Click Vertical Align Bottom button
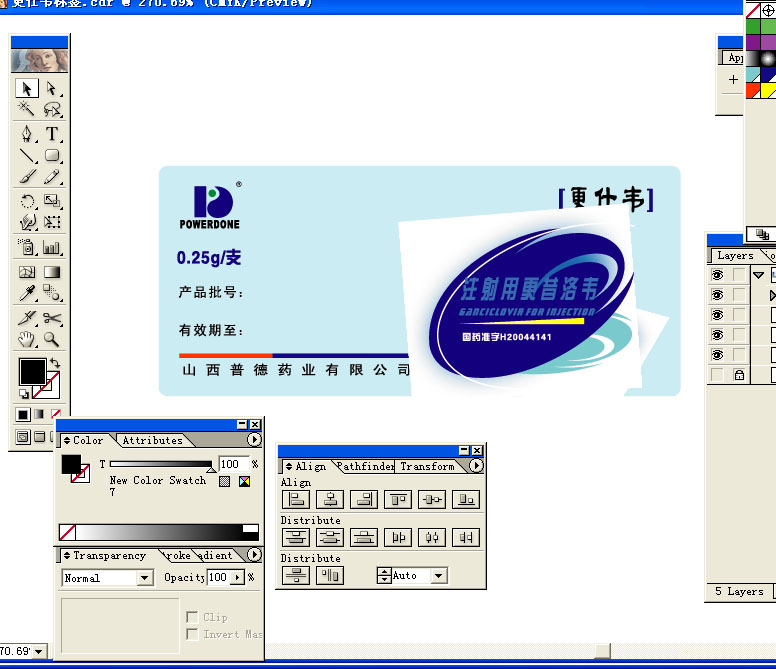This screenshot has height=669, width=776. pyautogui.click(x=466, y=500)
